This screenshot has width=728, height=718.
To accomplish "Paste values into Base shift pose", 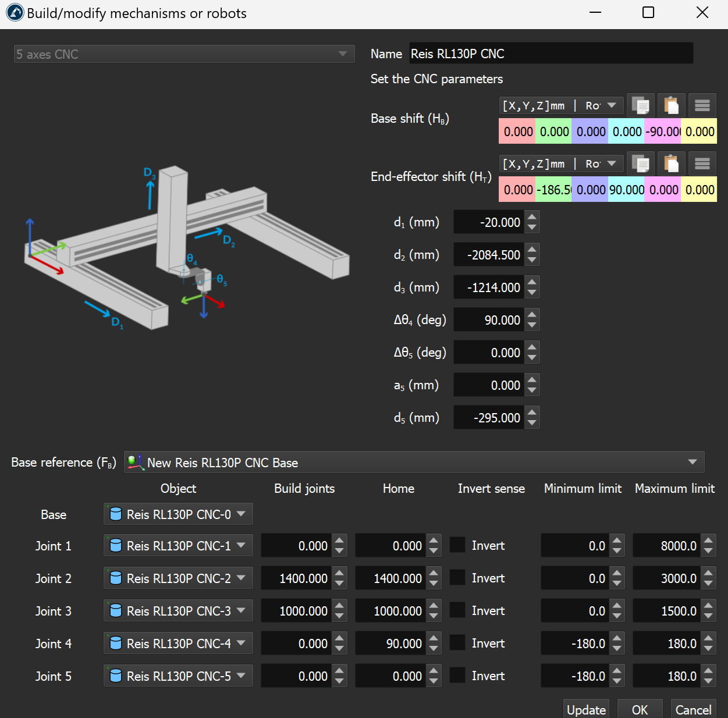I will [x=672, y=105].
